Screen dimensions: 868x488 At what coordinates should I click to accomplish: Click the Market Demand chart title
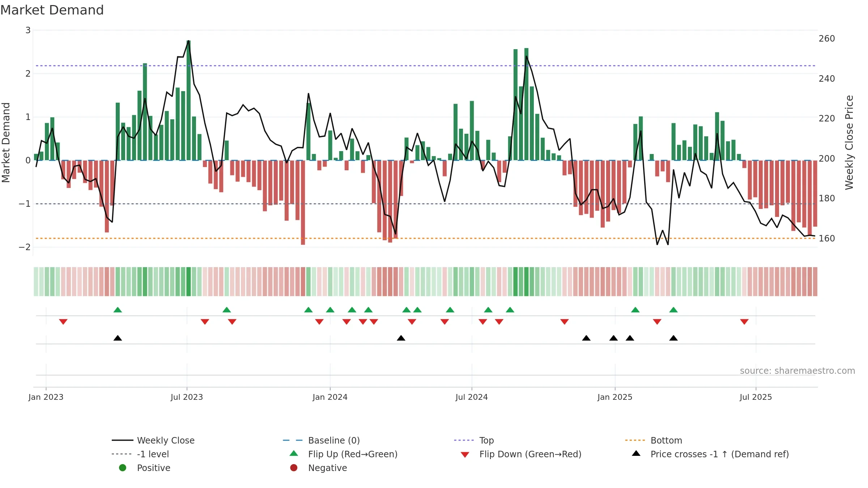coord(52,10)
